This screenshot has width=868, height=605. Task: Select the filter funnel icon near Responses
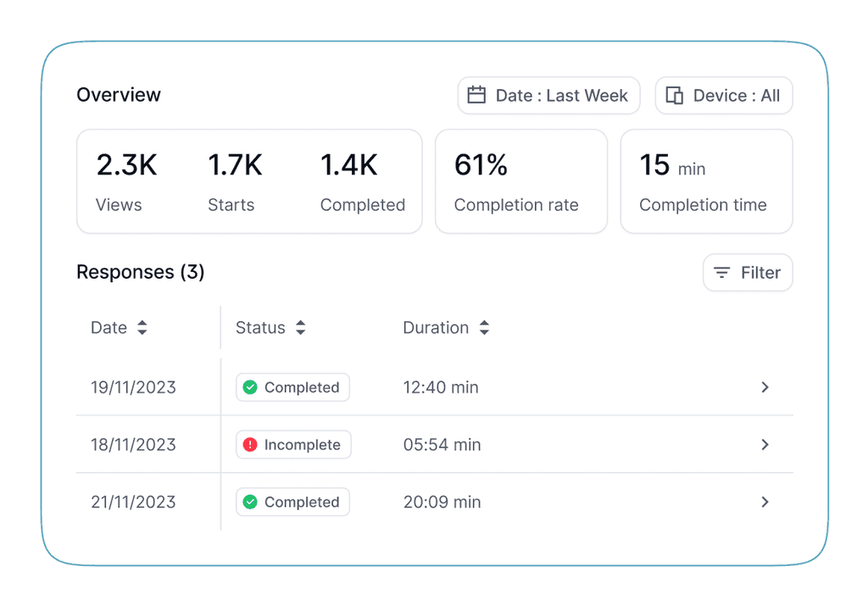(722, 272)
